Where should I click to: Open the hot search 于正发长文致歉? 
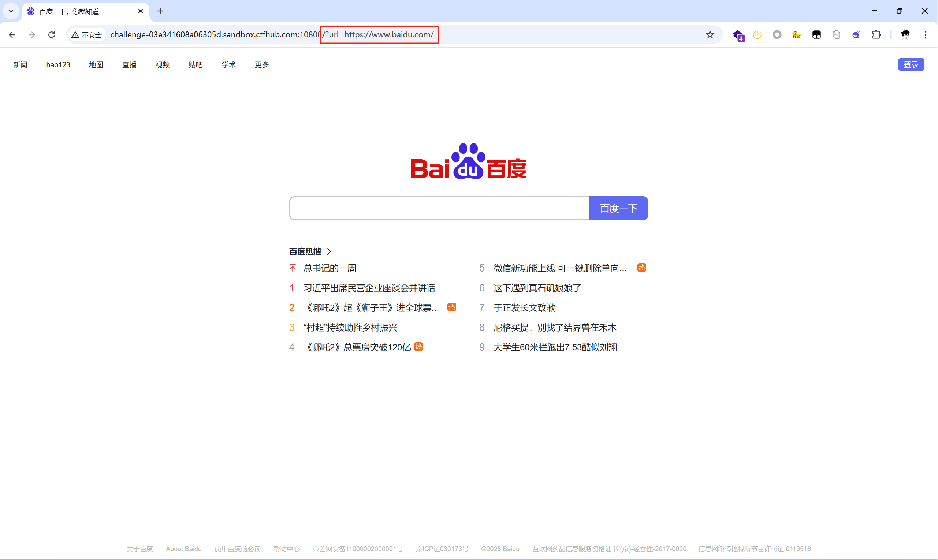[x=524, y=307]
